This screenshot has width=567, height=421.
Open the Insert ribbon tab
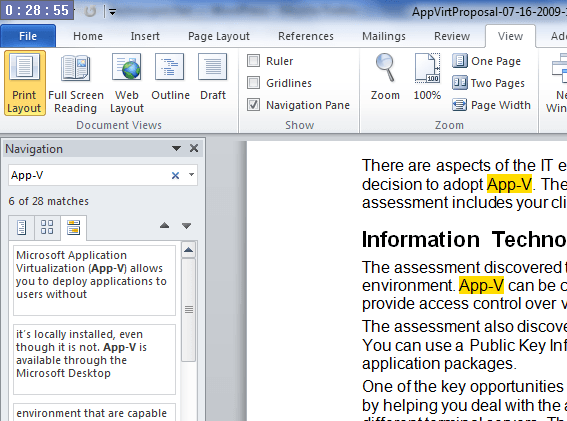pyautogui.click(x=145, y=36)
